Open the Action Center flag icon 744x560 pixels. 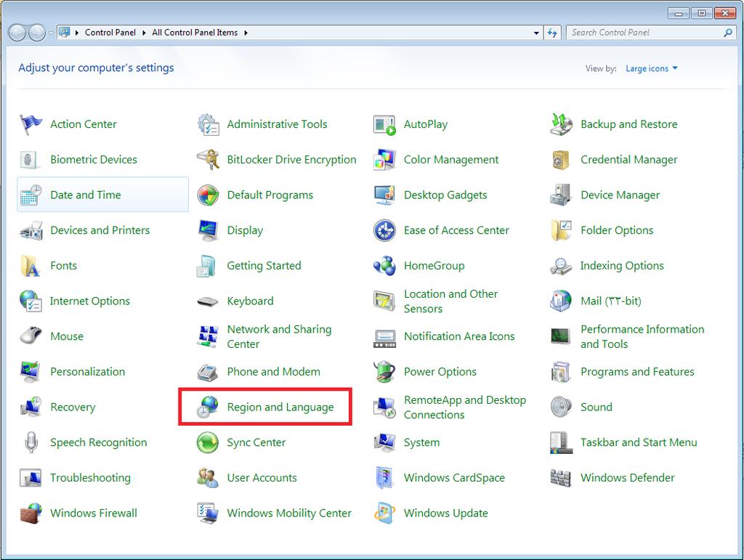point(31,124)
